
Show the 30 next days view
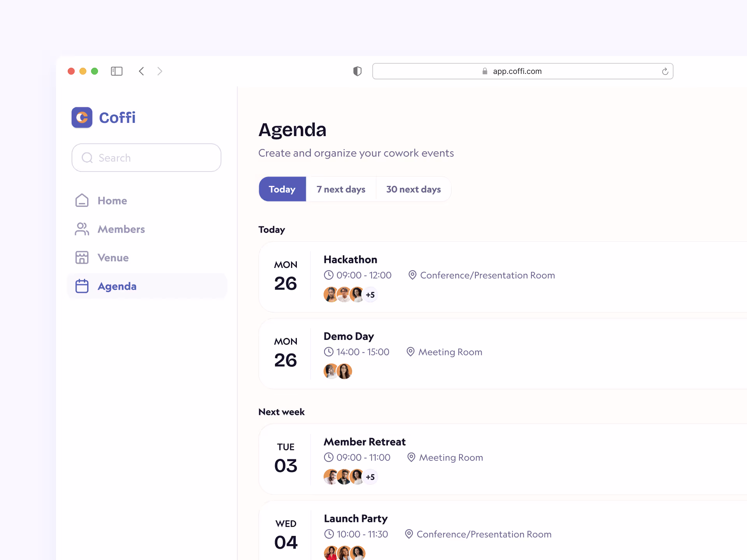click(x=413, y=189)
